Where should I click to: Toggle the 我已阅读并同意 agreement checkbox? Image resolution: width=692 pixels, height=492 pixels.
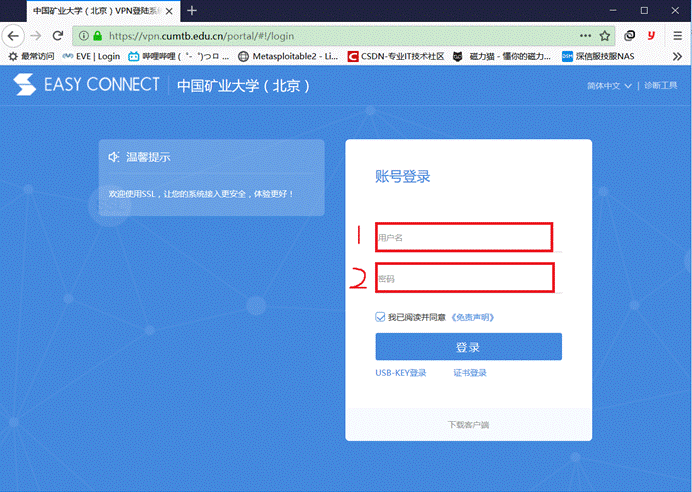tap(381, 317)
